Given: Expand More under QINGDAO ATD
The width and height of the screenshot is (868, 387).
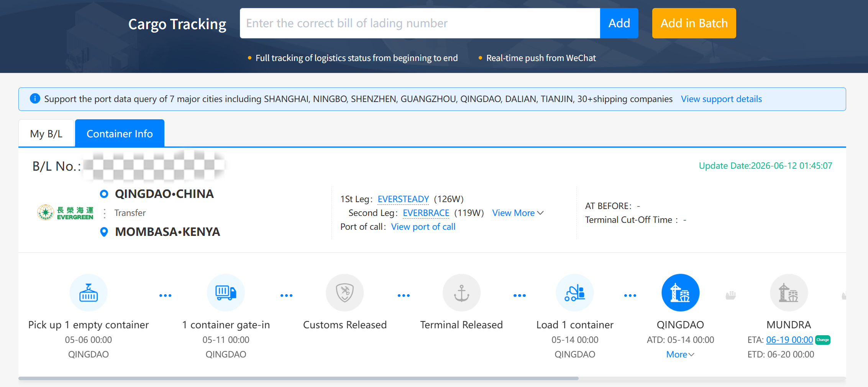Looking at the screenshot, I should (680, 354).
